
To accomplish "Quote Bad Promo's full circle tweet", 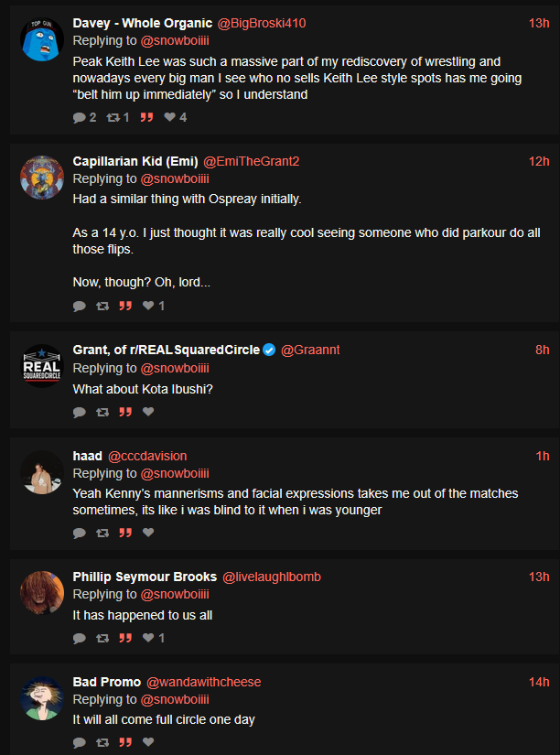I will coord(125,742).
